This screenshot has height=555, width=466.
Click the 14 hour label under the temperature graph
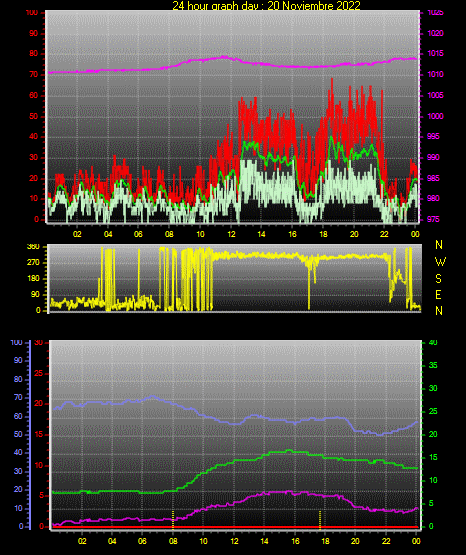[x=264, y=541]
